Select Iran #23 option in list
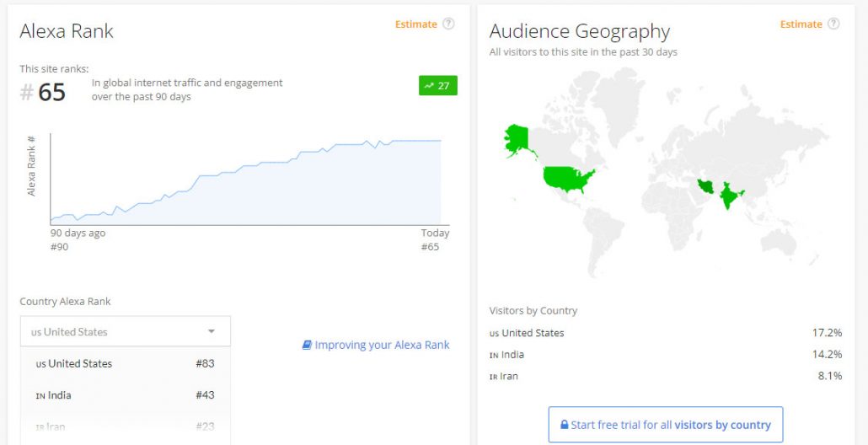This screenshot has width=868, height=445. 125,426
